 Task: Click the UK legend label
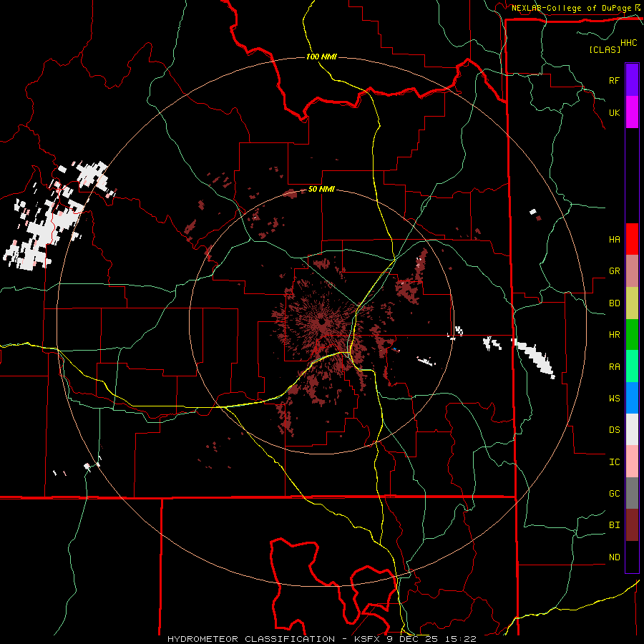(614, 112)
